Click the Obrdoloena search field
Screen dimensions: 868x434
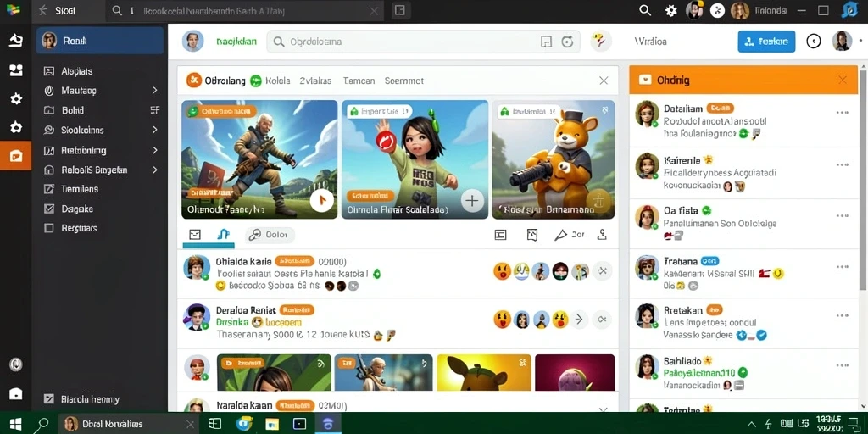(424, 42)
